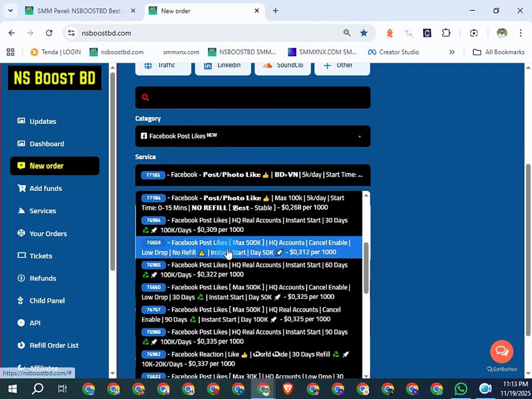
Task: Open Chrome three-dot menu
Action: coord(521,33)
